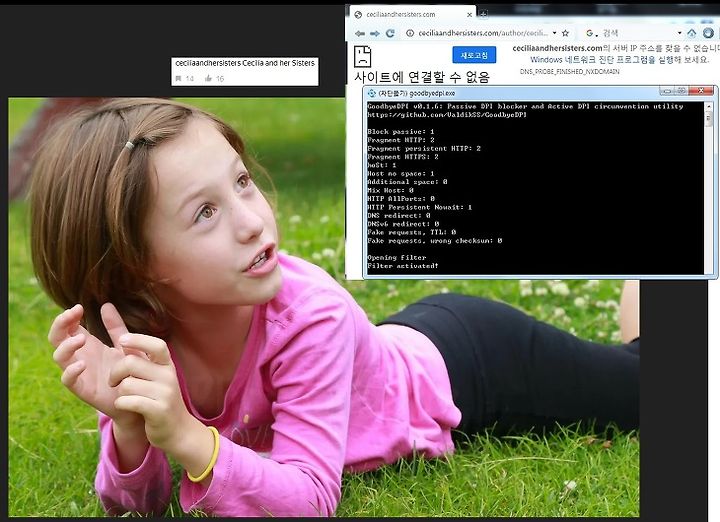Click the bookmark count 14
The height and width of the screenshot is (522, 720).
[x=190, y=79]
